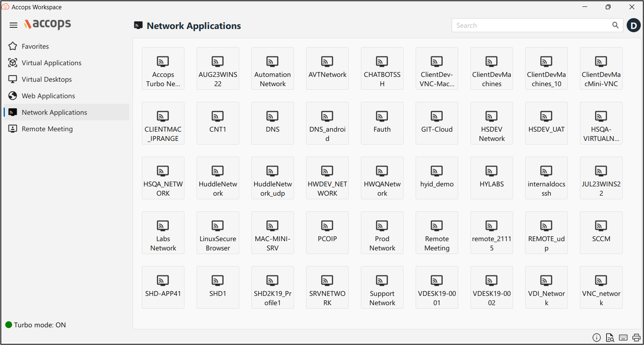
Task: Open HuddleNetwork_udp tile
Action: pos(273,178)
